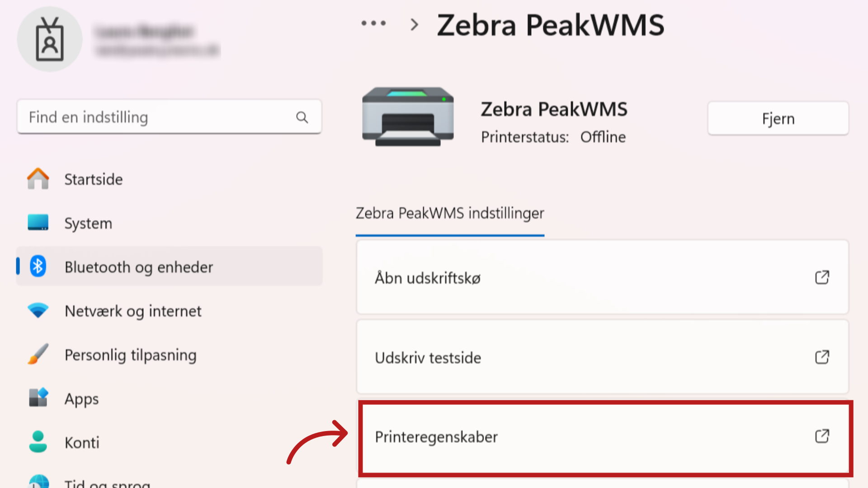Click the Find en indstilling search field
Image resolution: width=868 pixels, height=488 pixels.
(169, 117)
